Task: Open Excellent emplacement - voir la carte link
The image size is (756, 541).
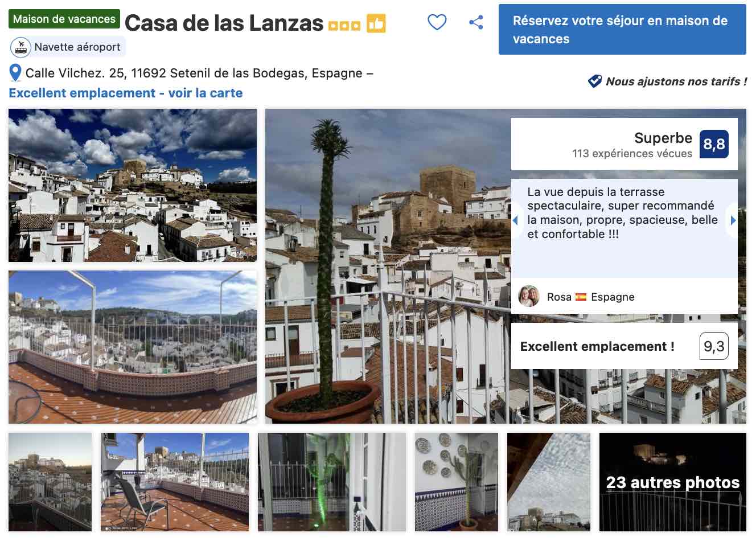Action: 126,93
